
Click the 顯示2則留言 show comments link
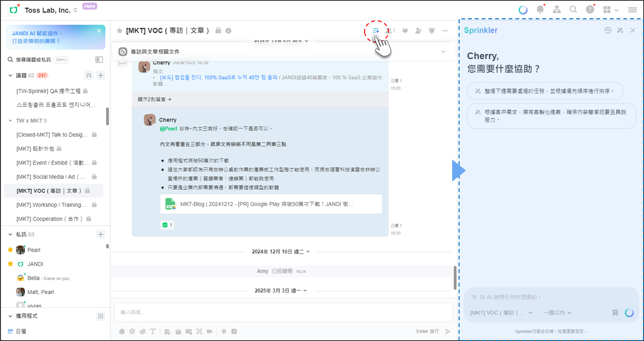coord(155,100)
